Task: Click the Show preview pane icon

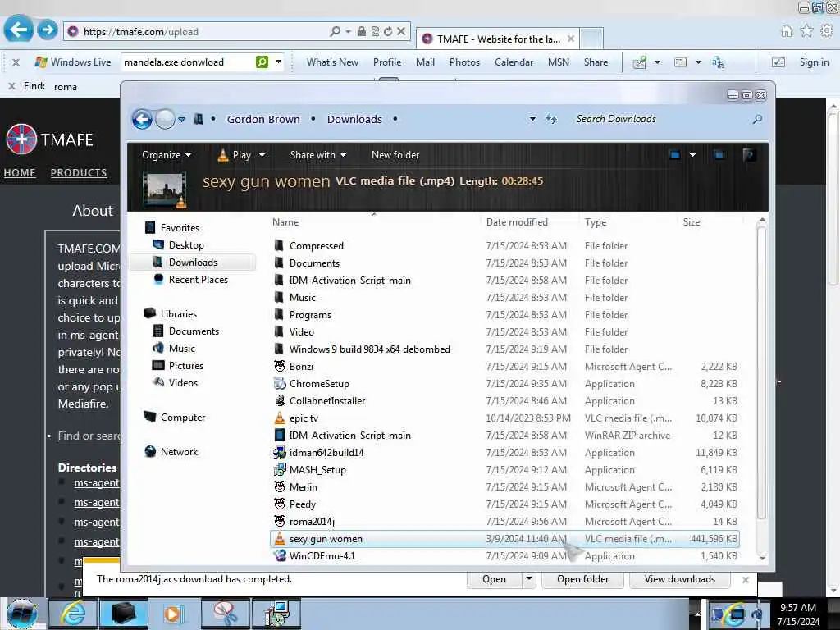Action: [719, 155]
